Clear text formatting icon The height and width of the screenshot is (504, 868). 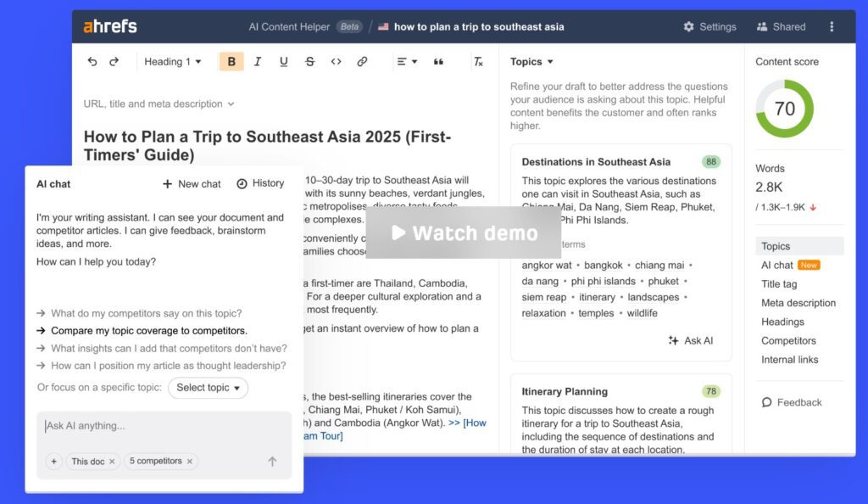coord(478,62)
